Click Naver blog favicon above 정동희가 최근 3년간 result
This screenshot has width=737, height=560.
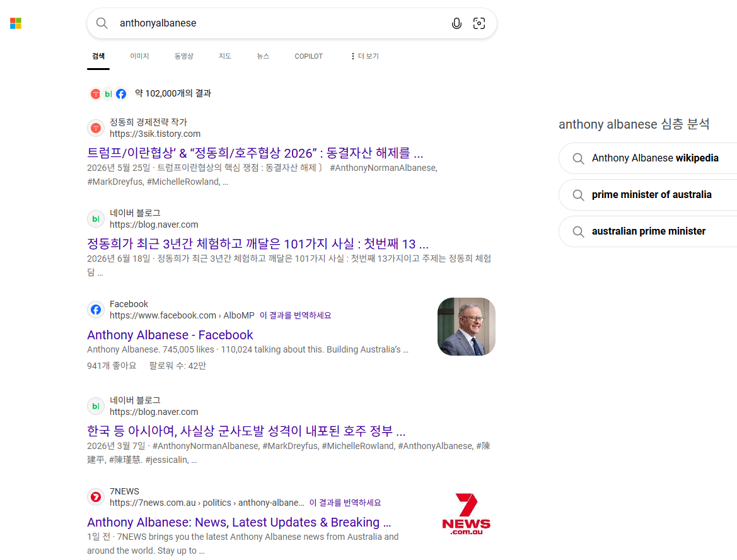(96, 219)
